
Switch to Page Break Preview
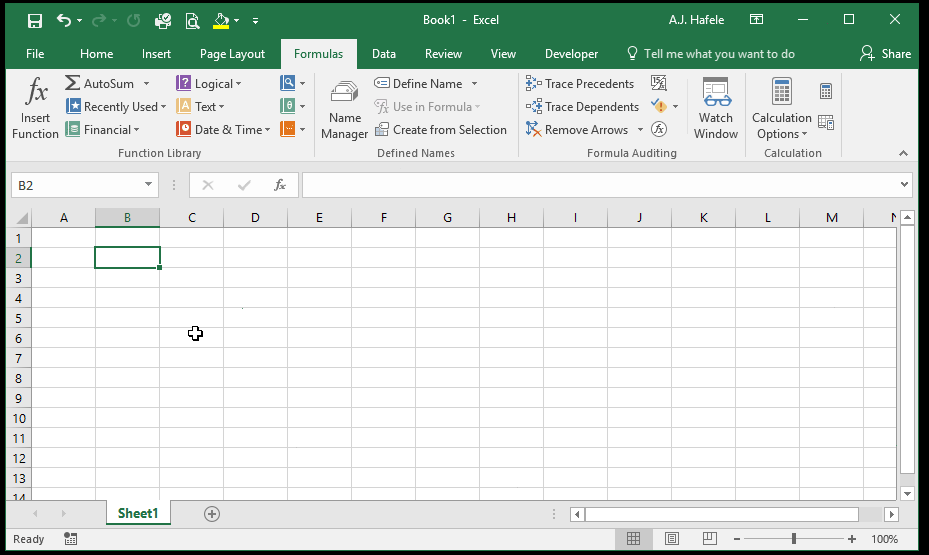709,538
